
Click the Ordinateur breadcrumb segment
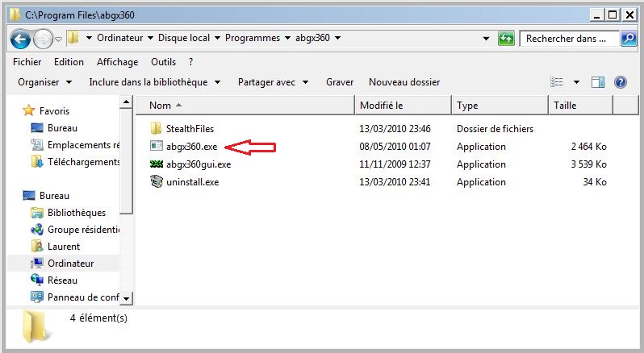(120, 38)
